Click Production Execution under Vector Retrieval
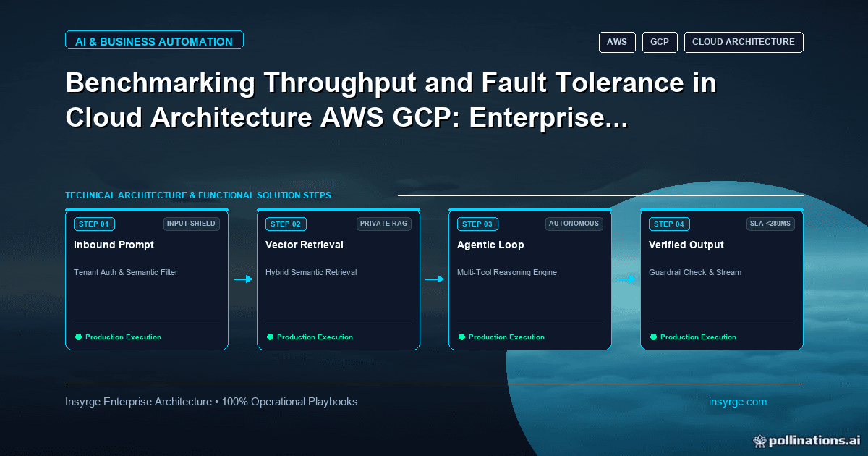This screenshot has height=456, width=868. click(315, 337)
